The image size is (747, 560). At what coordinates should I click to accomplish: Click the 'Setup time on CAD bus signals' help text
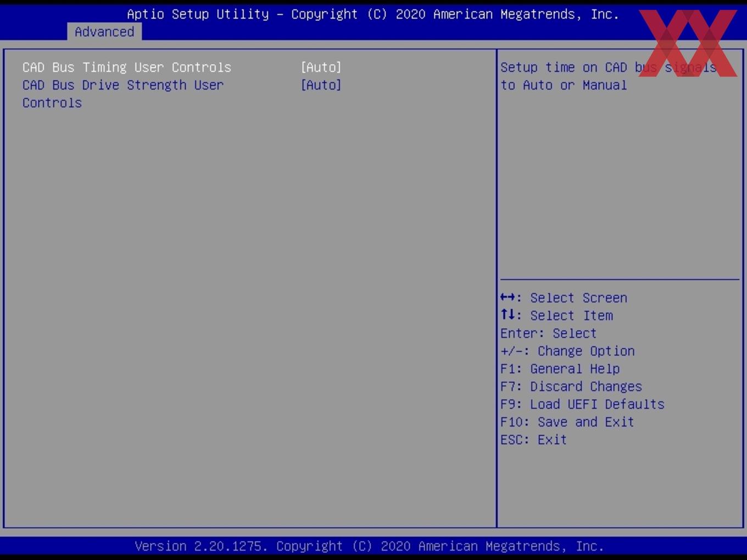tap(609, 76)
